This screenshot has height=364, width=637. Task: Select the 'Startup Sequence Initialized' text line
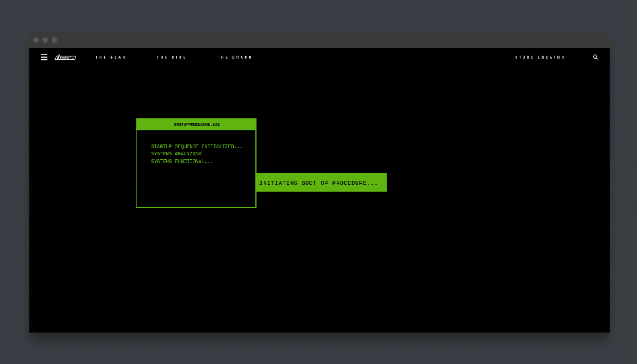click(196, 146)
